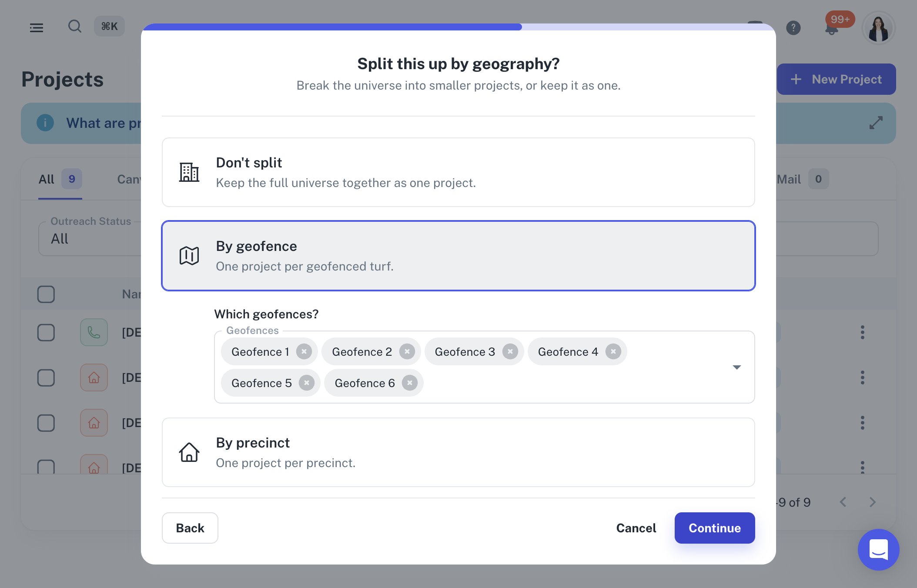Switch to the Mail tab
The width and height of the screenshot is (917, 588).
click(x=803, y=179)
